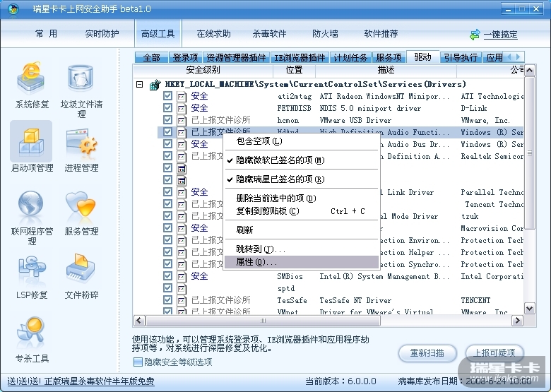
Task: Open the 服务管理 heart icon
Action: pos(81,205)
